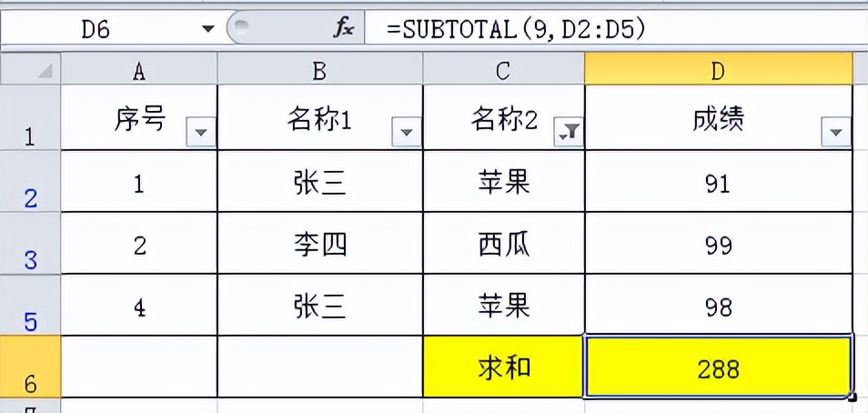Screen dimensions: 868x413
Task: Click the fx insert function icon
Action: click(x=343, y=28)
